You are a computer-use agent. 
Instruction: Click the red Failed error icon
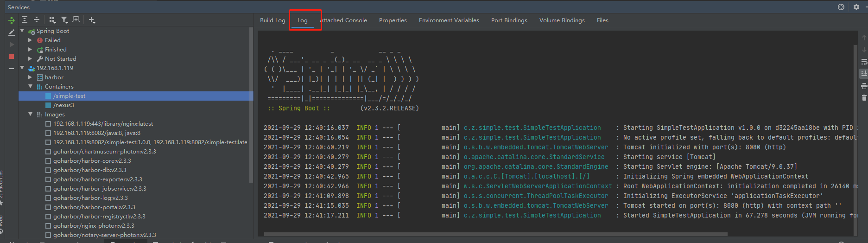40,40
